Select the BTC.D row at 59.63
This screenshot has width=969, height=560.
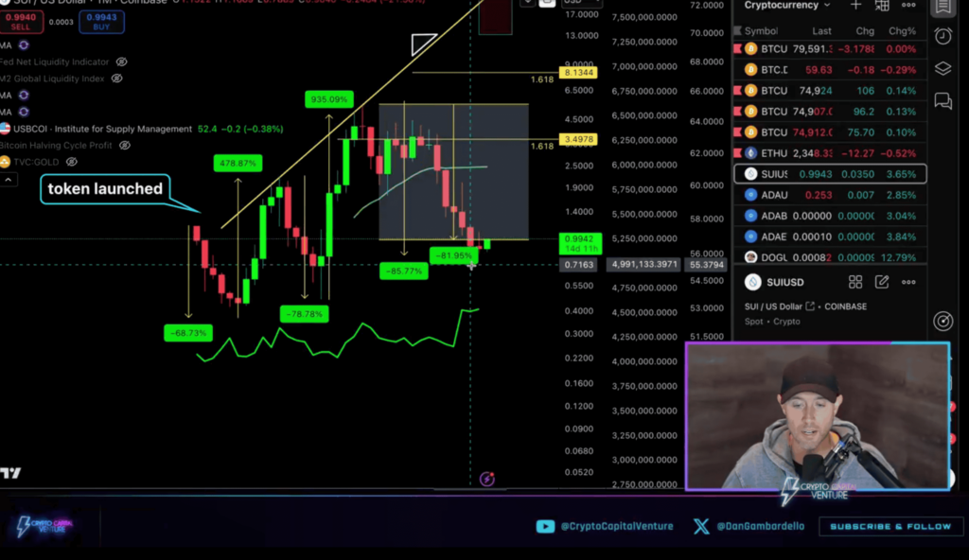pos(830,70)
